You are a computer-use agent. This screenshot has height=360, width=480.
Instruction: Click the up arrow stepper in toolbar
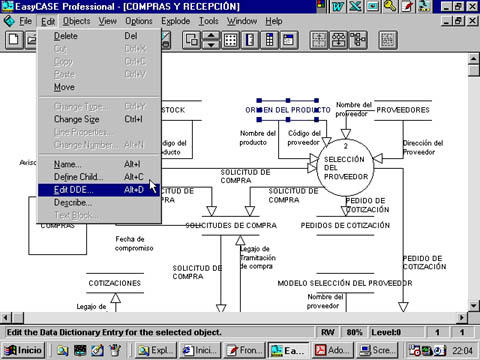(211, 36)
